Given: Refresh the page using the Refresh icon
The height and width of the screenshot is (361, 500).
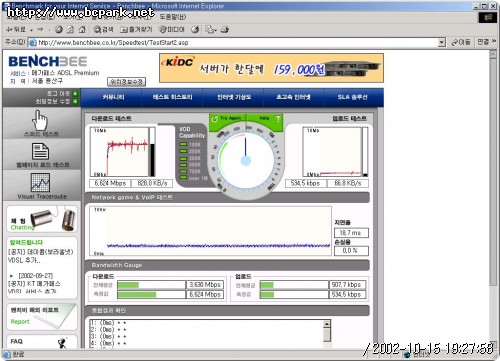Looking at the screenshot, I should click(70, 30).
